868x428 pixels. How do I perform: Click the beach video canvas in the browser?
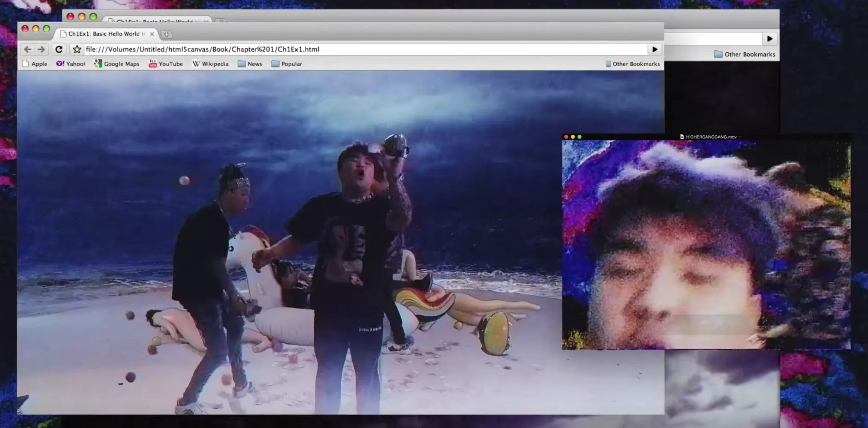(340, 243)
